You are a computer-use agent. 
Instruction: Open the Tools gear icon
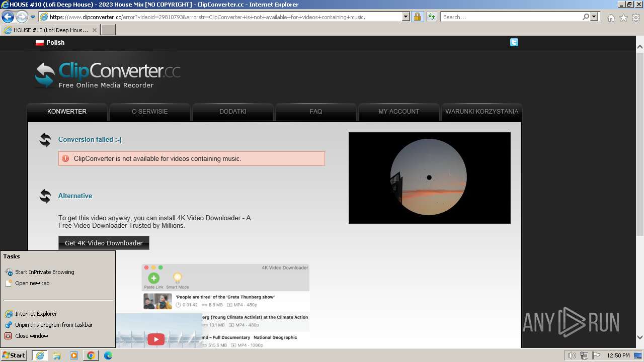point(636,18)
